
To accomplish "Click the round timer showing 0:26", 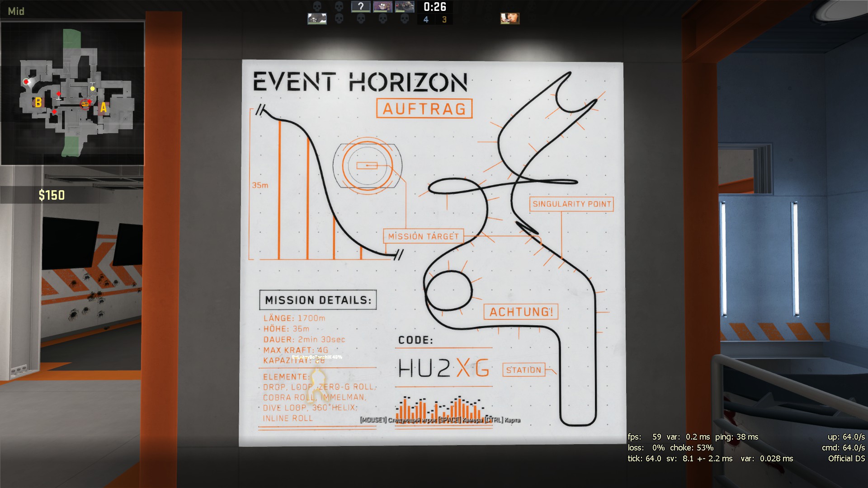I will pos(434,7).
